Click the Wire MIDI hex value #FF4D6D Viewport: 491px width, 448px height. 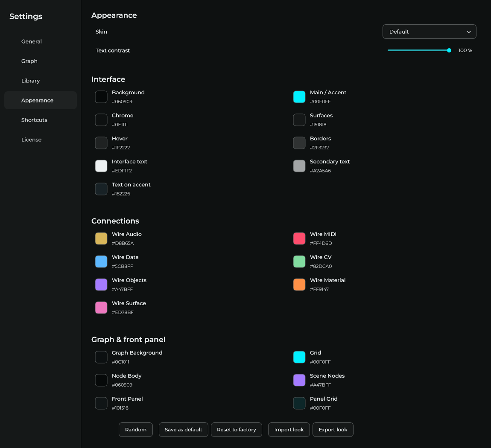(321, 243)
